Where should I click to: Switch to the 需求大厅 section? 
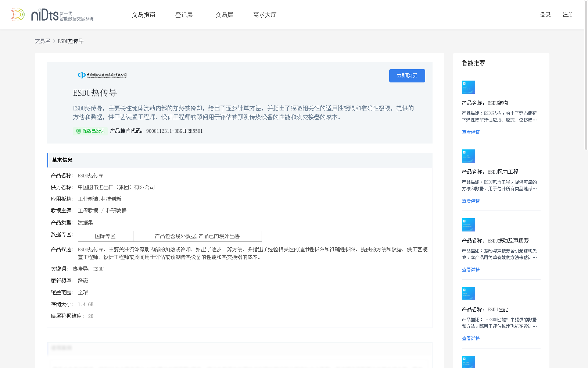(264, 15)
